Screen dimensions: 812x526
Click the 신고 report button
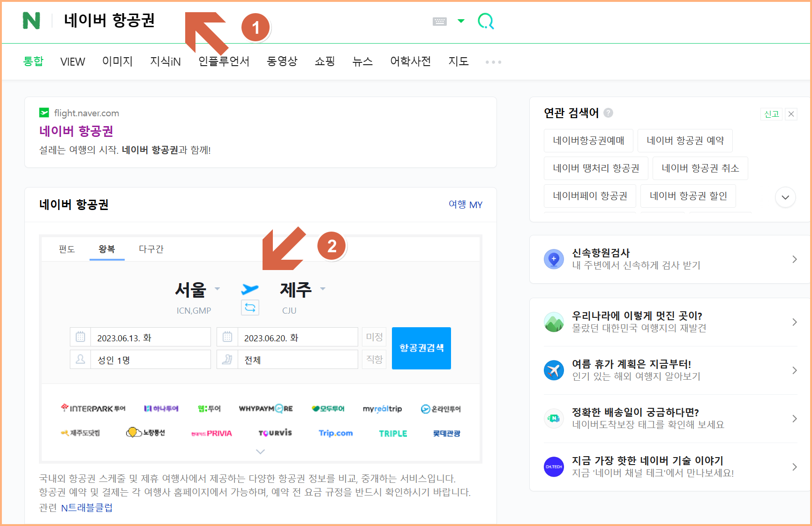[771, 114]
